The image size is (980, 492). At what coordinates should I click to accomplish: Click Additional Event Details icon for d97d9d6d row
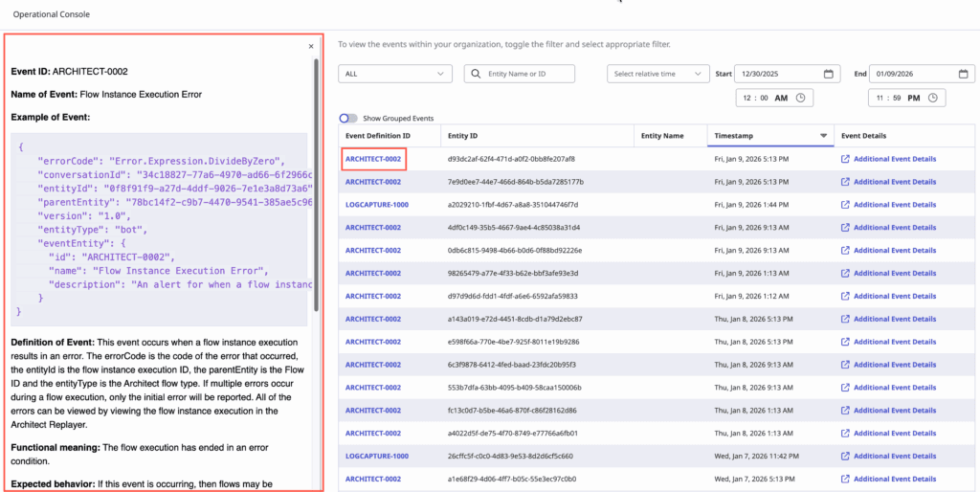pyautogui.click(x=845, y=296)
